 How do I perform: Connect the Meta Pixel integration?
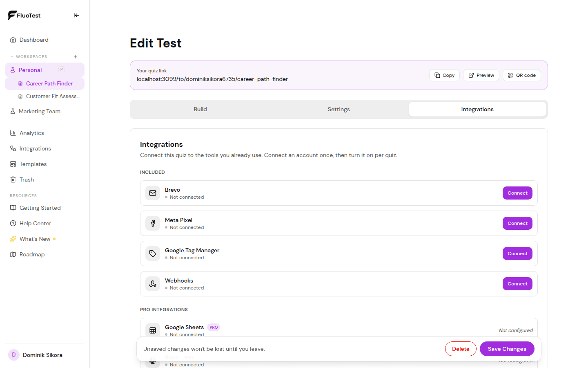point(517,223)
